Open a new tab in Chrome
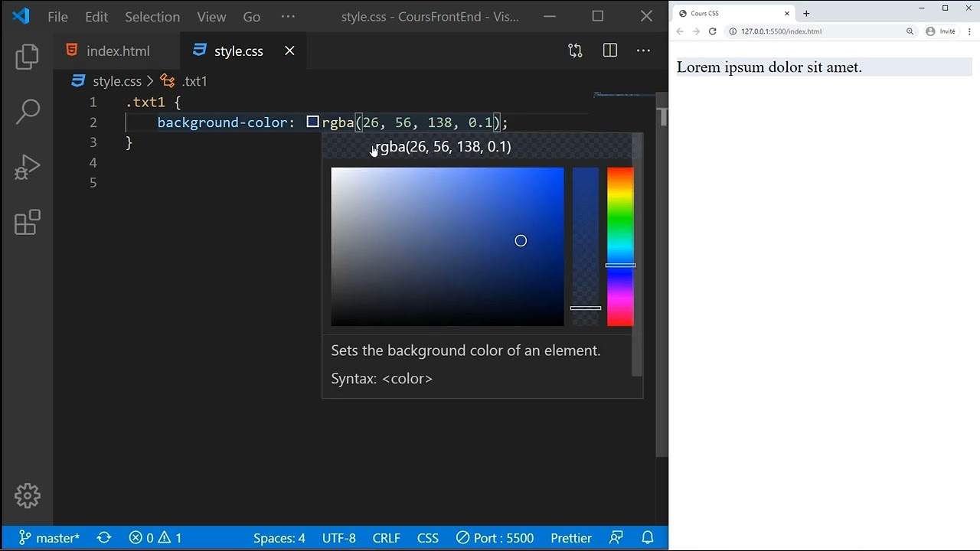Viewport: 980px width, 551px height. pos(806,13)
